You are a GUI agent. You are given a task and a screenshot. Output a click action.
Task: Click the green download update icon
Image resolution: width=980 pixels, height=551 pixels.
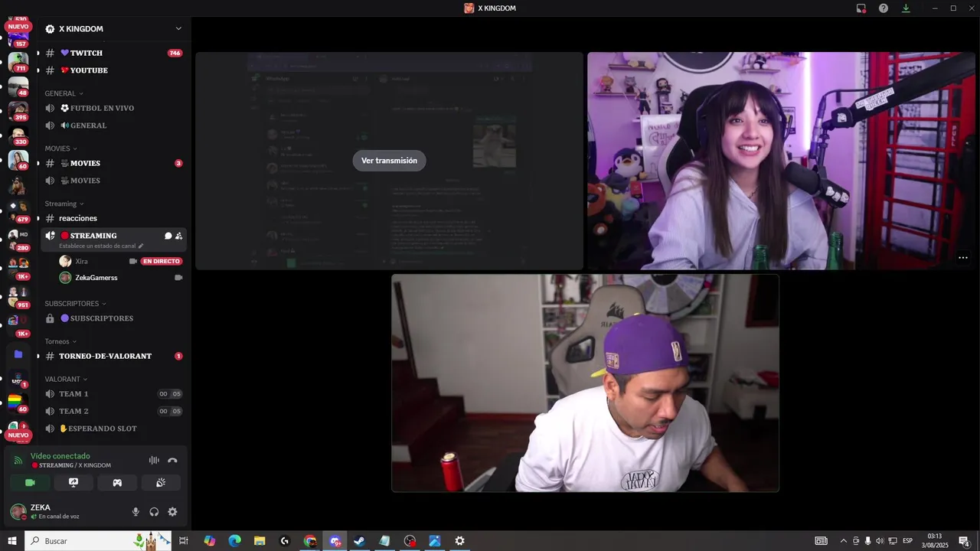click(906, 8)
